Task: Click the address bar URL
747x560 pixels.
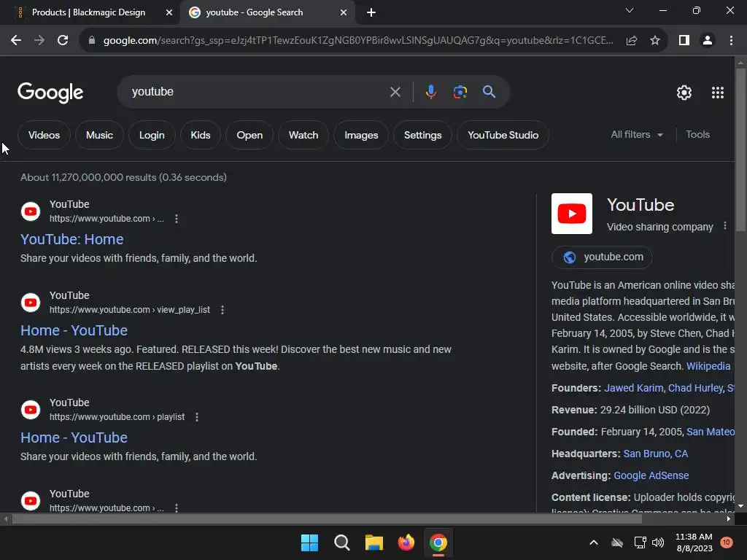Action: click(x=357, y=41)
